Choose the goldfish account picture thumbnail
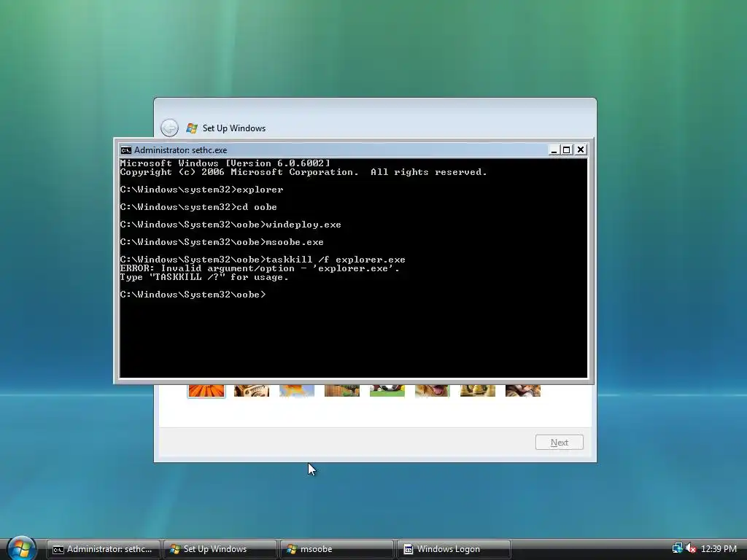 297,391
